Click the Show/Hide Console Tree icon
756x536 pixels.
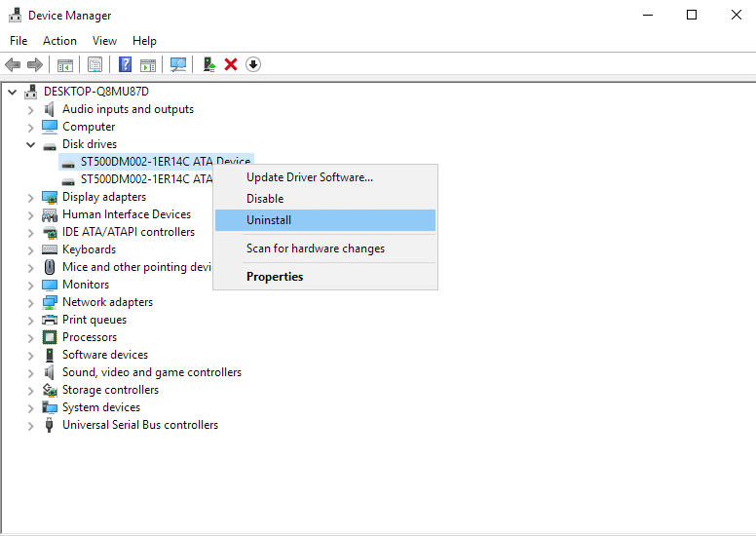point(65,64)
